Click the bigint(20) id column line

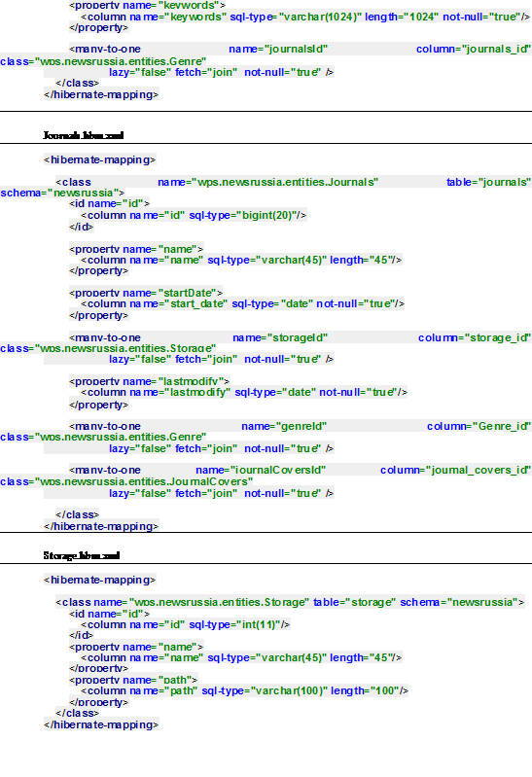click(194, 215)
